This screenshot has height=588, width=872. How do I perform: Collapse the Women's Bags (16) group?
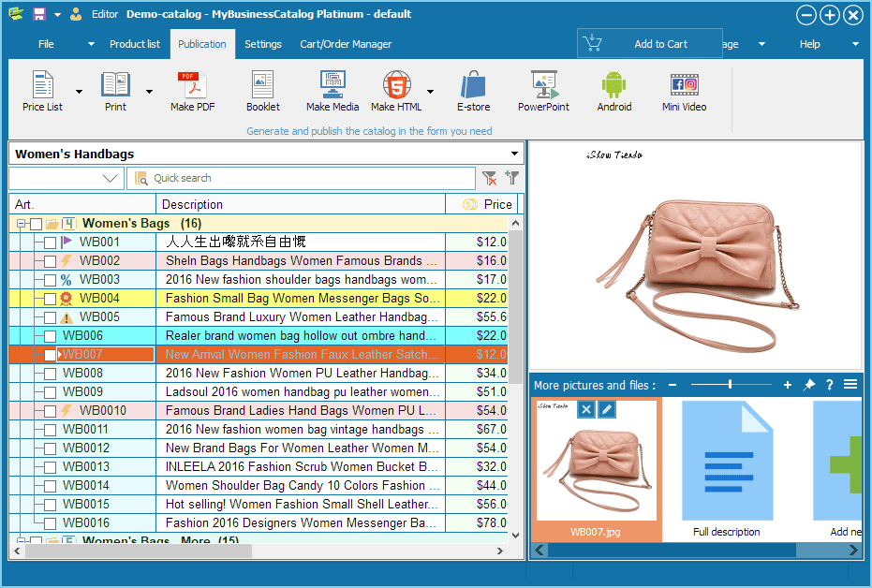[22, 224]
